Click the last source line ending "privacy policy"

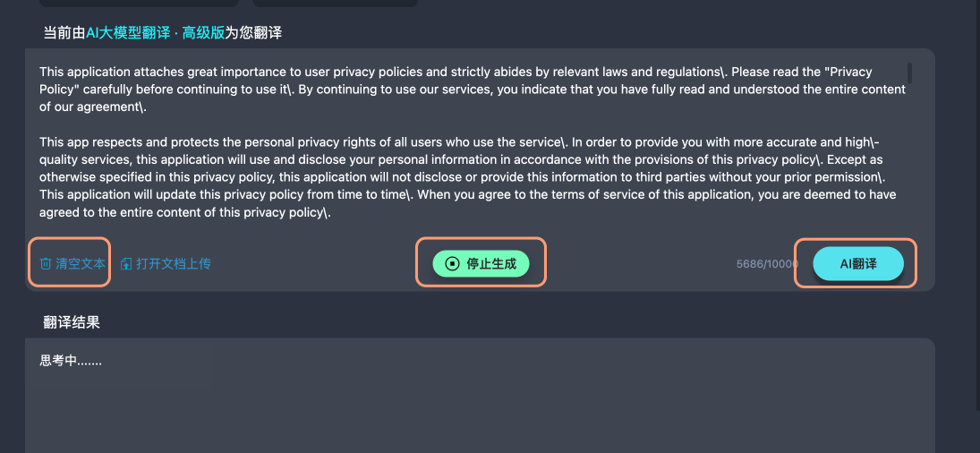(x=185, y=212)
